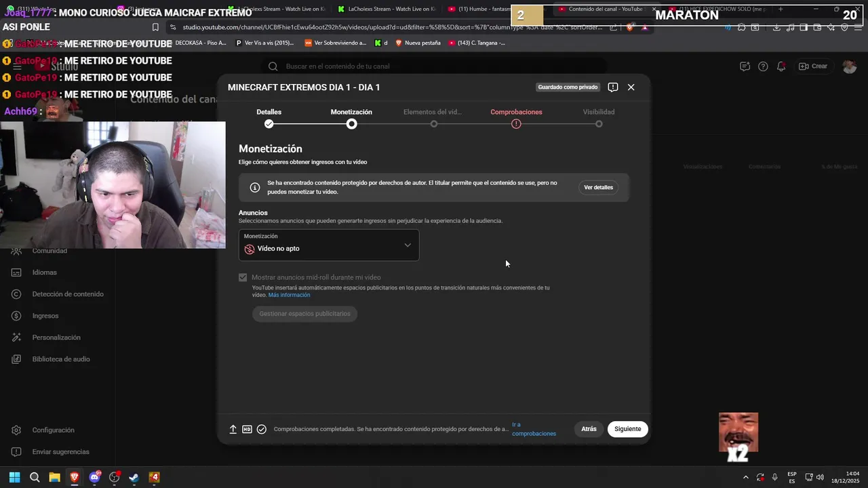Image resolution: width=868 pixels, height=488 pixels.
Task: Click the Configuración gear icon
Action: coord(17,430)
